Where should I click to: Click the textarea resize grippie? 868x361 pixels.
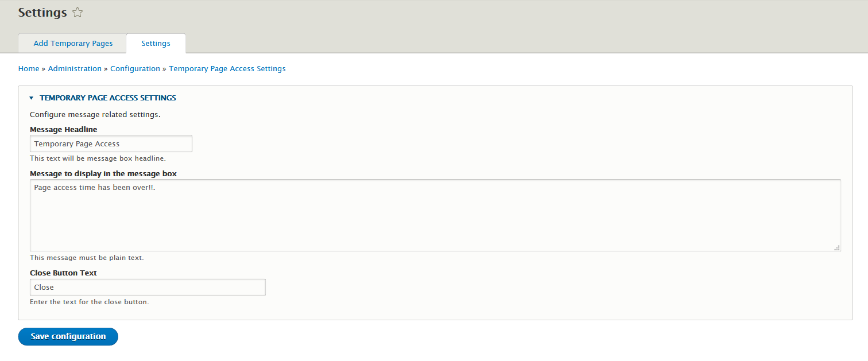click(837, 248)
